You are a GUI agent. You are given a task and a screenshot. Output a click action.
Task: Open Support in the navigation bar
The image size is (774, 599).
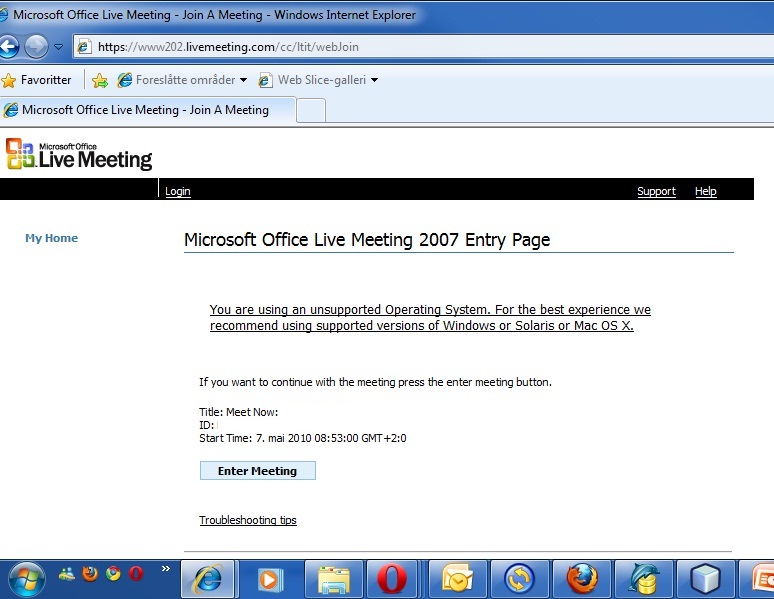[x=656, y=191]
